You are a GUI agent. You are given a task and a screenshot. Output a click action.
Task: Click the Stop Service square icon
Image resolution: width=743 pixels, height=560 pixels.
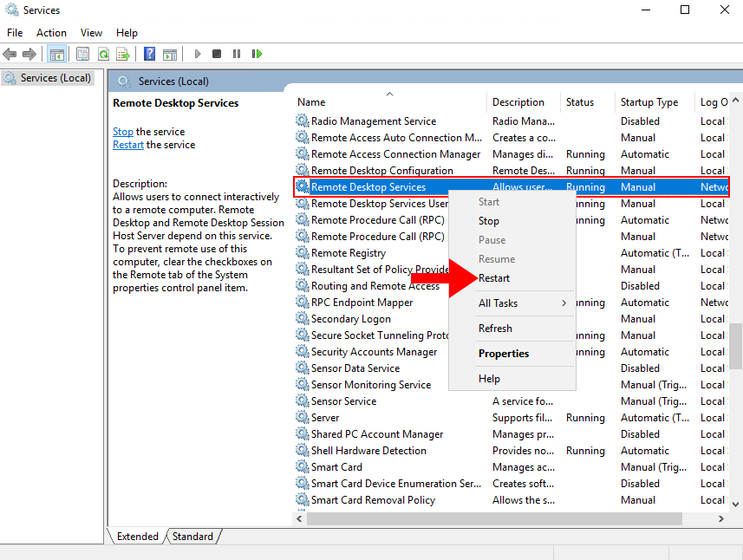pos(217,54)
